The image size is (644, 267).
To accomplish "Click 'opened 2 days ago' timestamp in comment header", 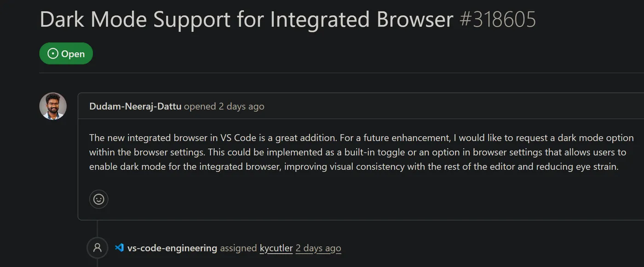I will [224, 106].
